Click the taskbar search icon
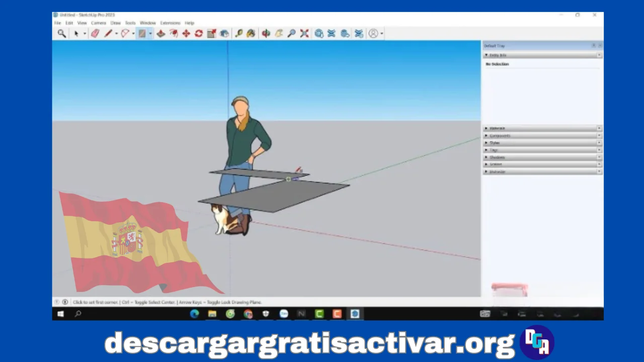 (78, 314)
